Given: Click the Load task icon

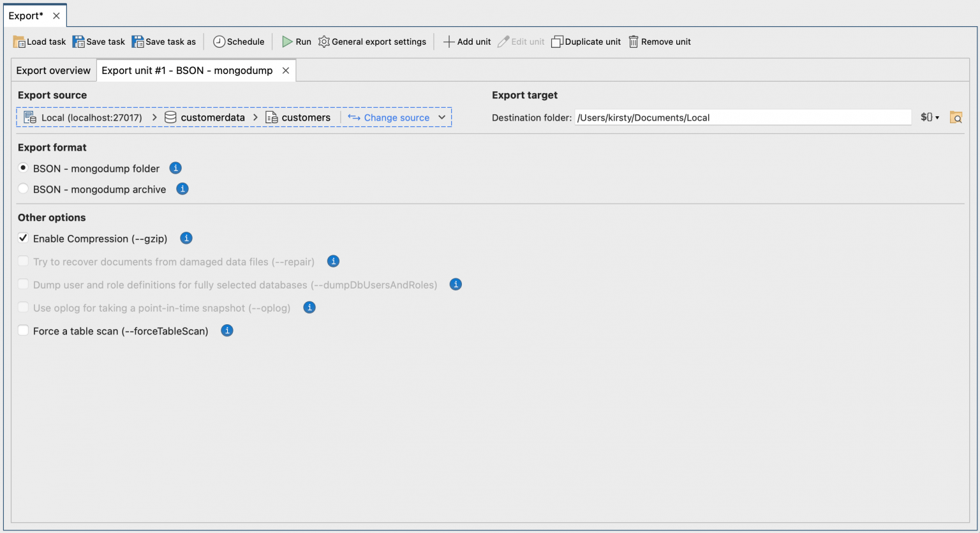Looking at the screenshot, I should 19,41.
